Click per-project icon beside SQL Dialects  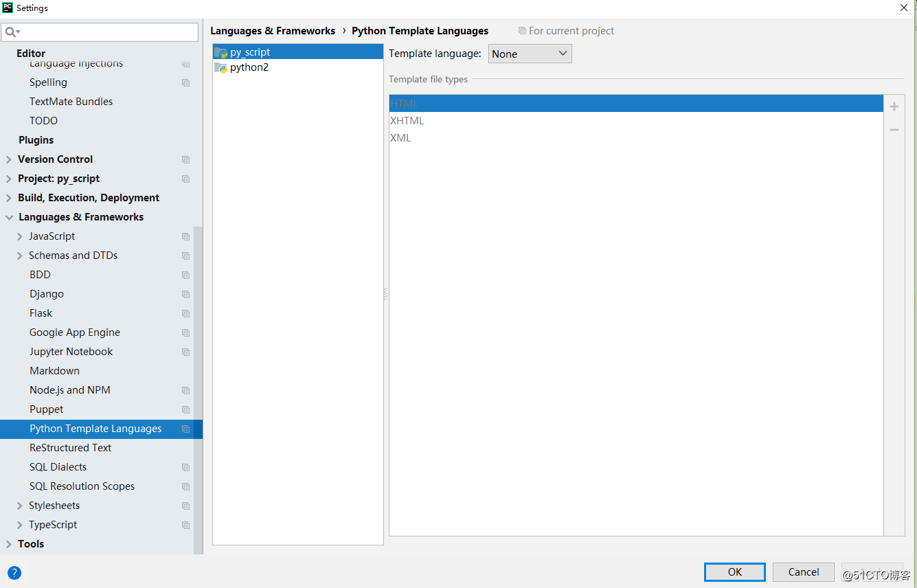185,467
